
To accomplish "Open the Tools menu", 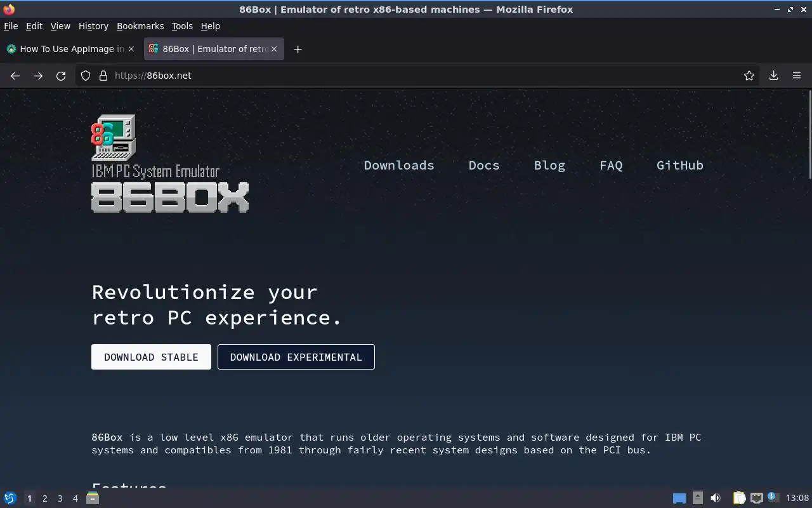I will (182, 26).
